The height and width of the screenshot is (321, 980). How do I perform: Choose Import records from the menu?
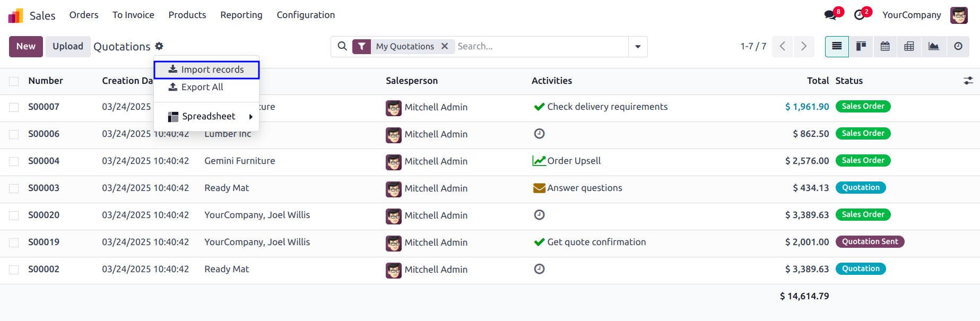click(206, 70)
